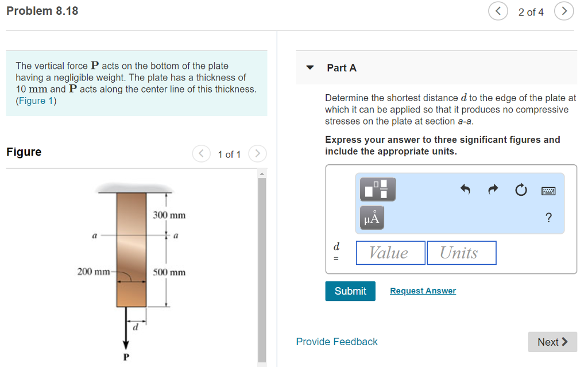The image size is (588, 367).
Task: View previous figure using left chevron
Action: coord(201,153)
